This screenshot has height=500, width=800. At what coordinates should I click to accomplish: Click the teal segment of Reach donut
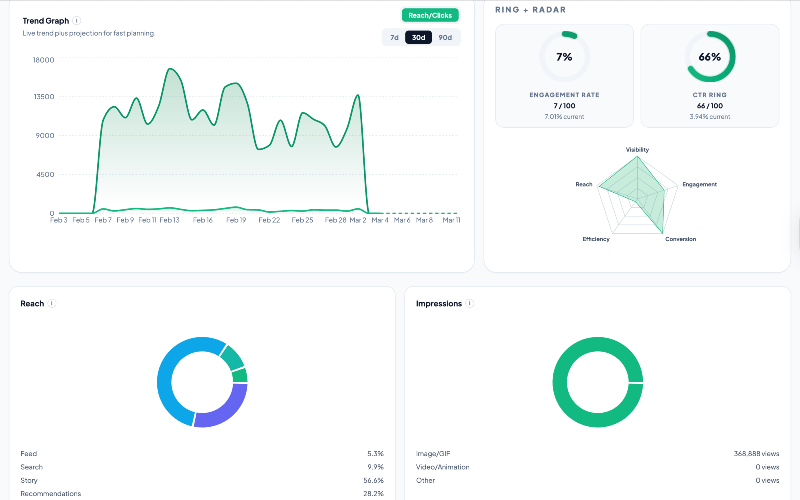pyautogui.click(x=233, y=357)
